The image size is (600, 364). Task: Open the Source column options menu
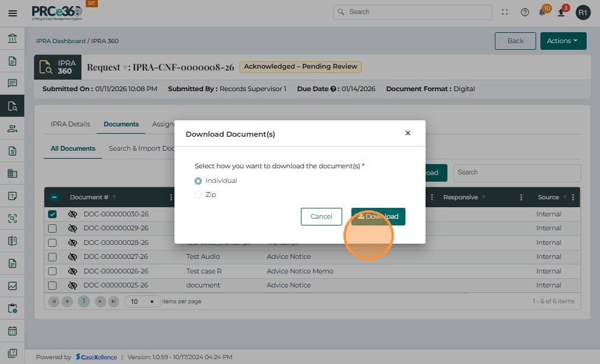tap(573, 197)
